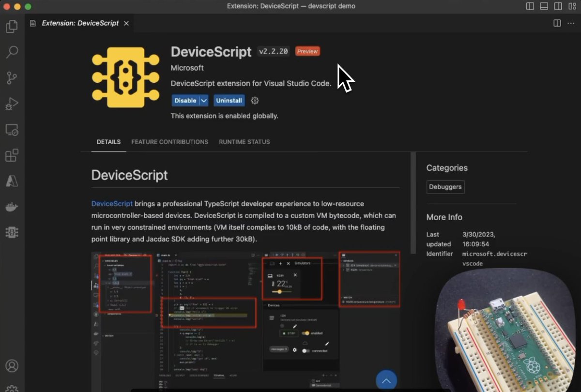Click the Uninstall extension button
Screen dimensions: 581x392
[229, 101]
